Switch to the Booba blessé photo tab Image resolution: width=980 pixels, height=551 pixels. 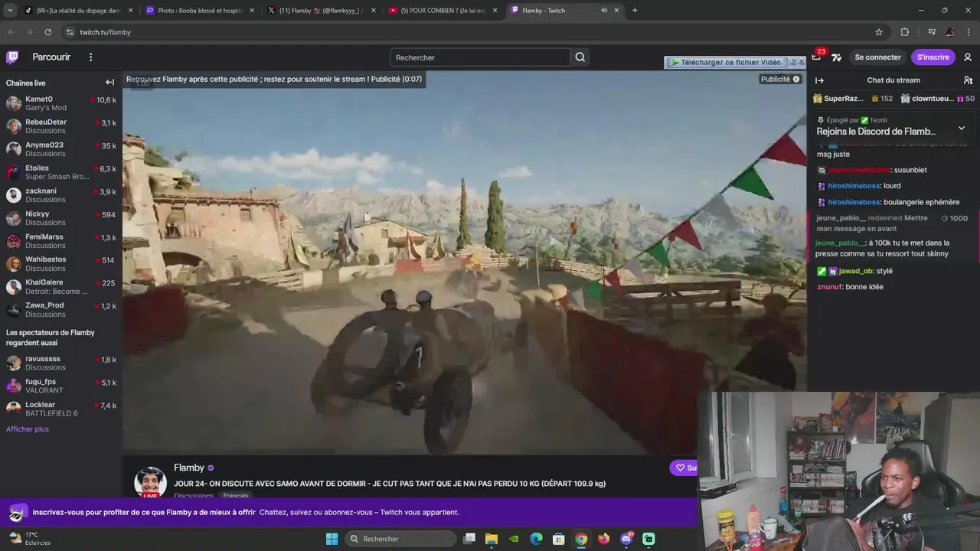click(x=201, y=11)
